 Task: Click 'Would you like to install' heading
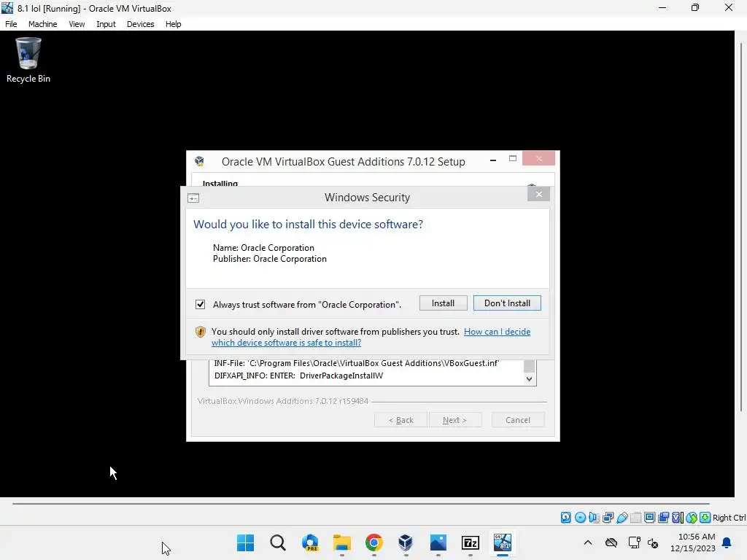tap(308, 225)
